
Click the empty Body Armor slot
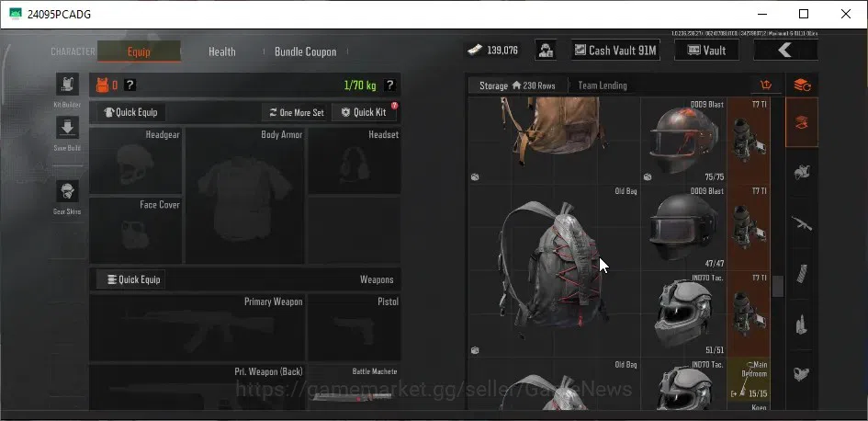tap(244, 196)
